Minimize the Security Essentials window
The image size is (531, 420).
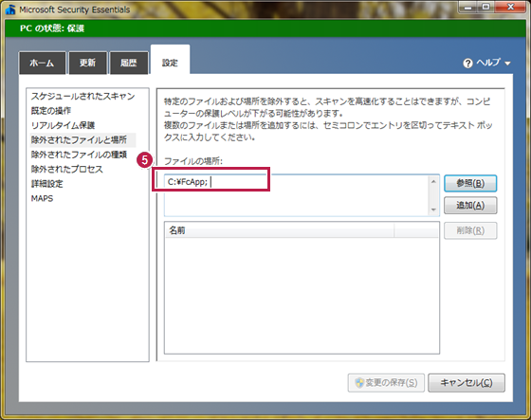coord(468,8)
